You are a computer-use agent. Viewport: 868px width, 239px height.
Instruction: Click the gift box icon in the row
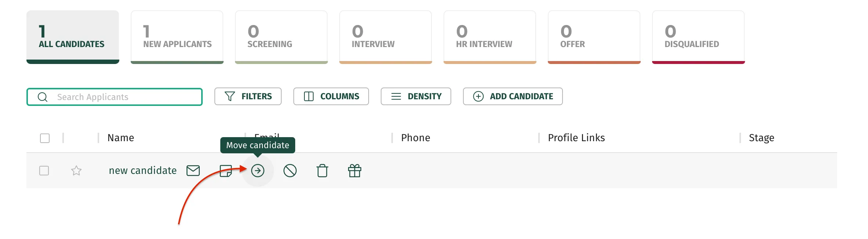pyautogui.click(x=355, y=171)
